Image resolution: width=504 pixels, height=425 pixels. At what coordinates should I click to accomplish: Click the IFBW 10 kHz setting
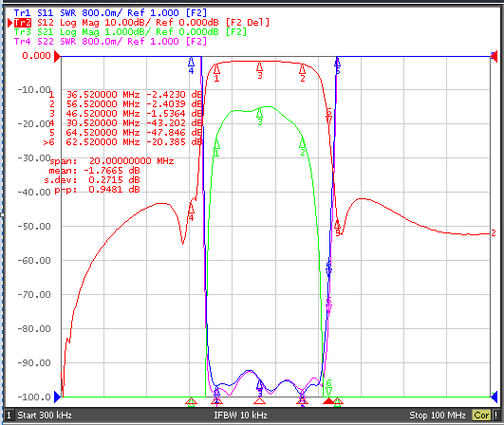pyautogui.click(x=241, y=416)
